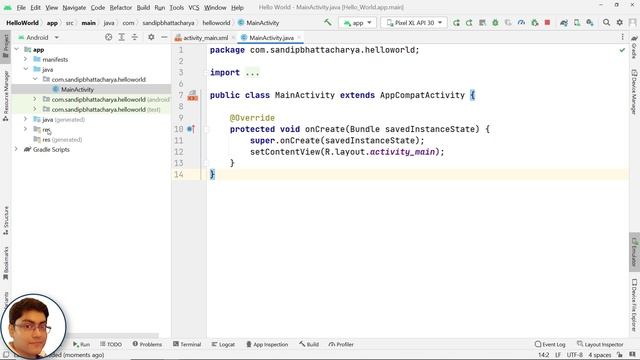Expand the res folder
The width and height of the screenshot is (640, 360).
point(26,129)
